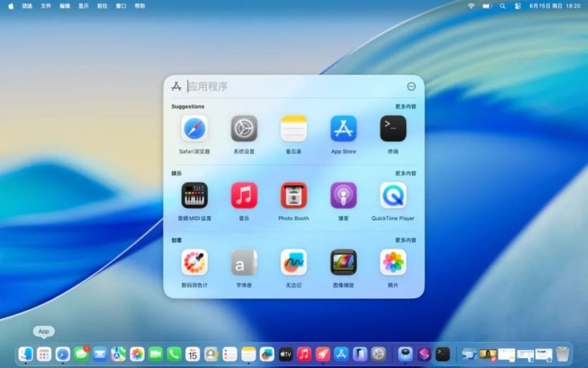Open Maps in the Dock

pyautogui.click(x=118, y=354)
